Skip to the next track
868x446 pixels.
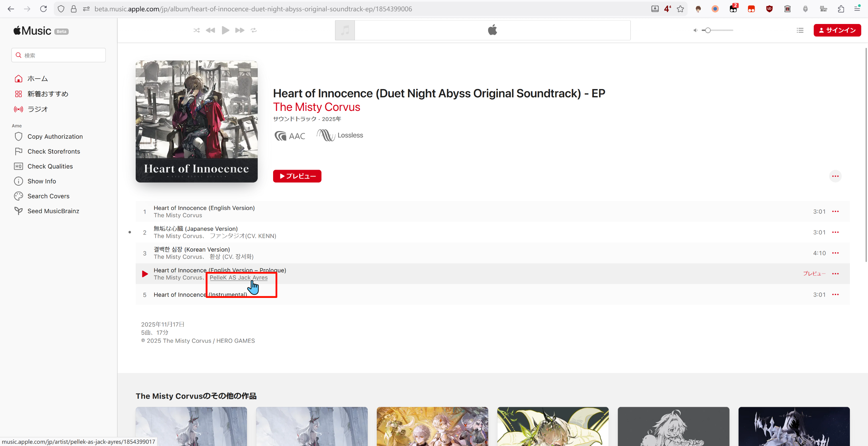240,30
